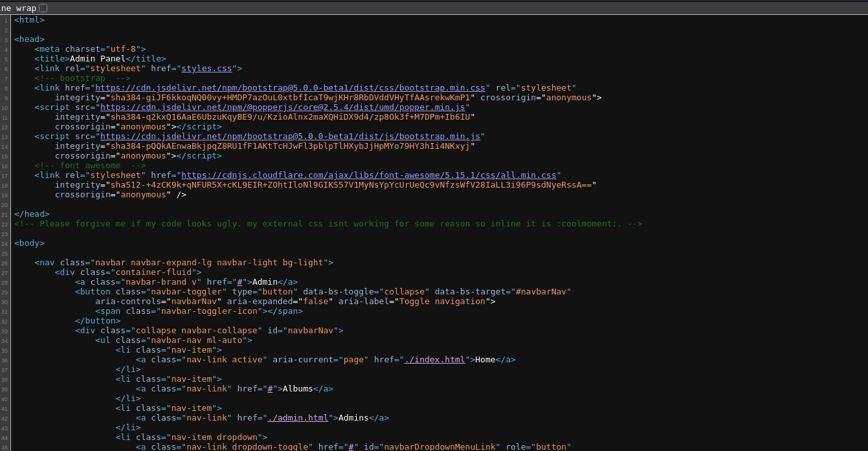Open the styles.css stylesheet link
Screen dimensions: 868x451
(x=206, y=68)
